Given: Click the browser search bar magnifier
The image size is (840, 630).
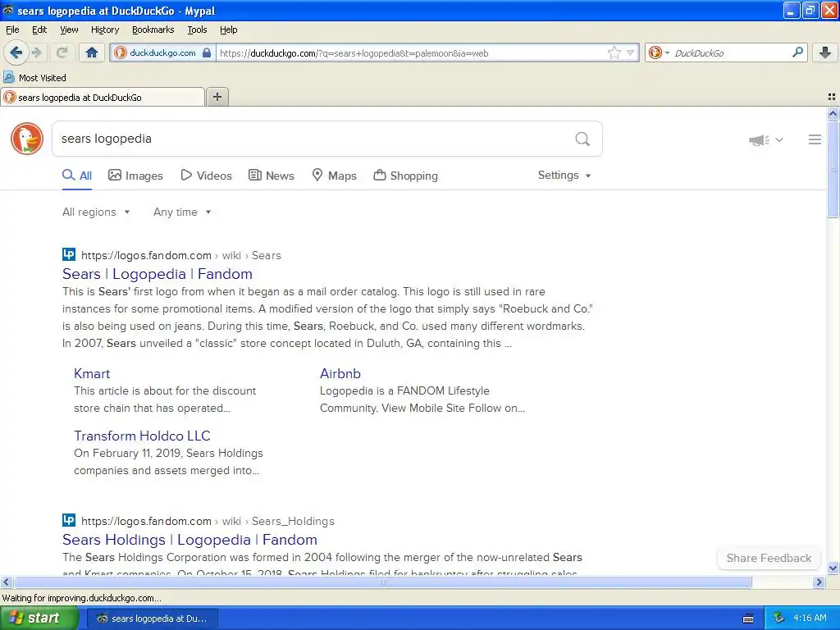Looking at the screenshot, I should [x=797, y=52].
